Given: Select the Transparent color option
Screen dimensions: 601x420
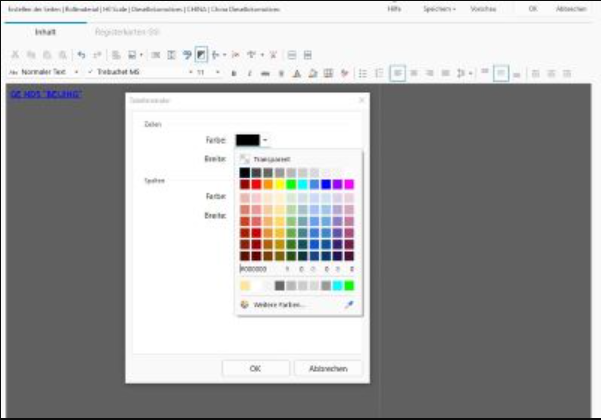Looking at the screenshot, I should pos(270,159).
